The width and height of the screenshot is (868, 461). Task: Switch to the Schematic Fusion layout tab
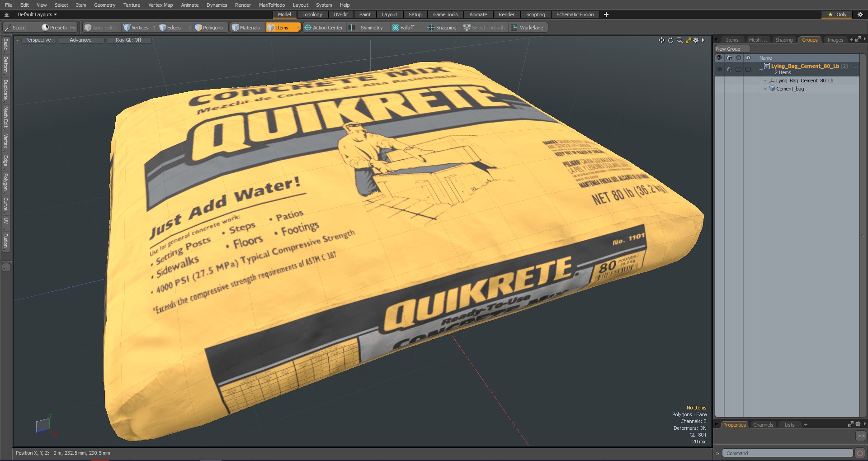click(x=575, y=14)
